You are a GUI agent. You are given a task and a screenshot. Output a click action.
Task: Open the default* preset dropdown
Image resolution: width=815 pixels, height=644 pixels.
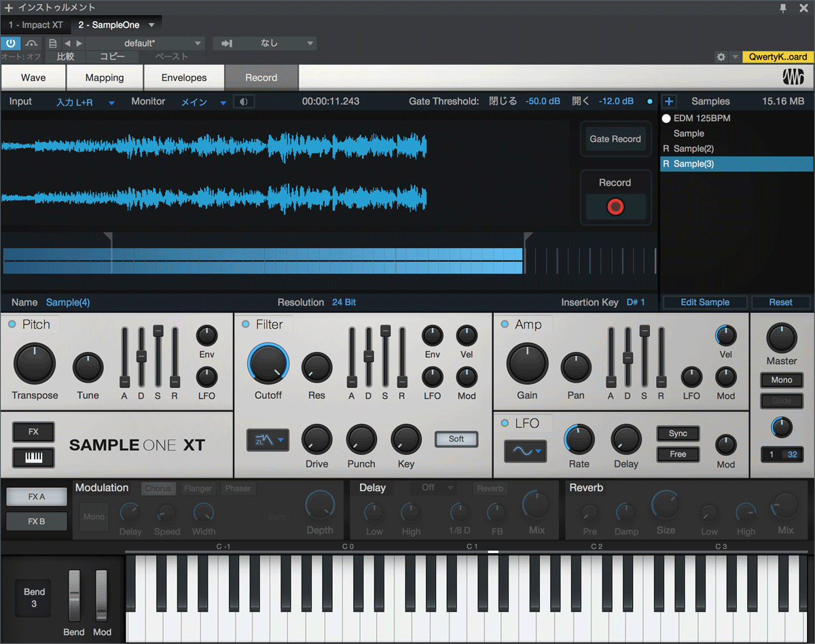pyautogui.click(x=145, y=43)
